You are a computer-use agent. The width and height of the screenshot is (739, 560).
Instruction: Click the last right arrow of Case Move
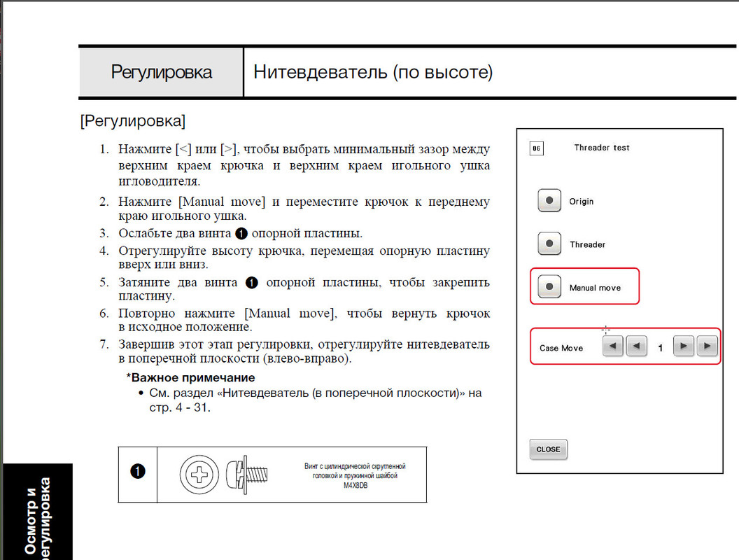pyautogui.click(x=707, y=346)
